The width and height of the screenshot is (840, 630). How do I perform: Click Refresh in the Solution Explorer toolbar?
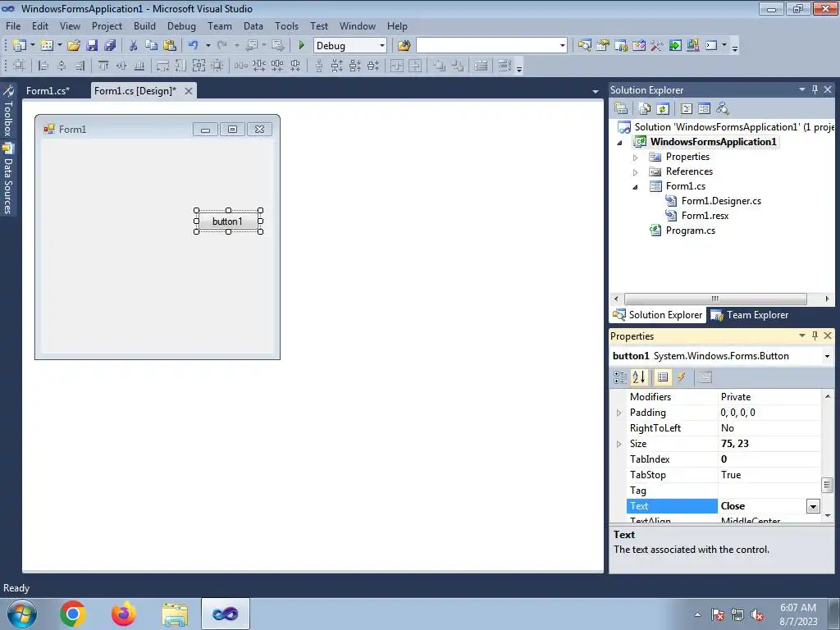[x=663, y=109]
